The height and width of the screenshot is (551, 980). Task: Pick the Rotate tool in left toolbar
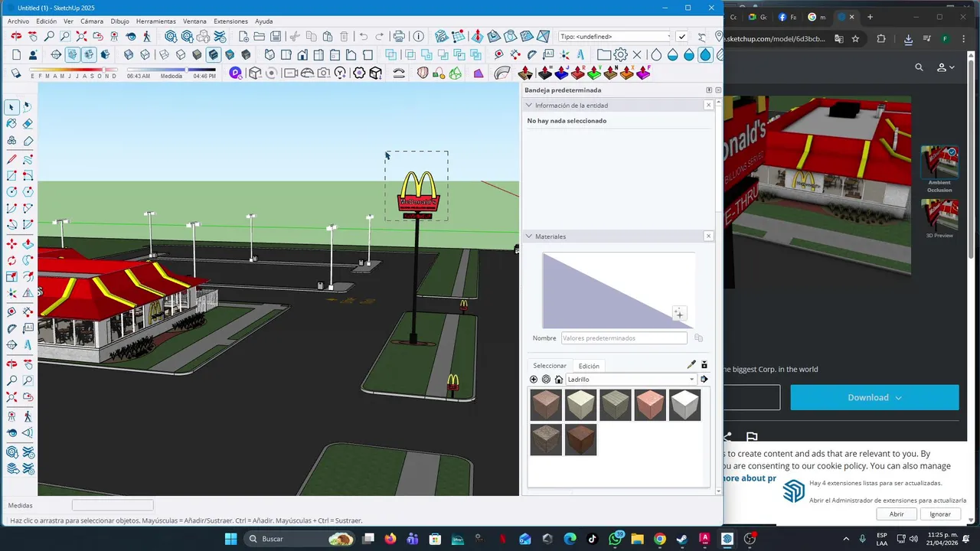click(x=12, y=260)
